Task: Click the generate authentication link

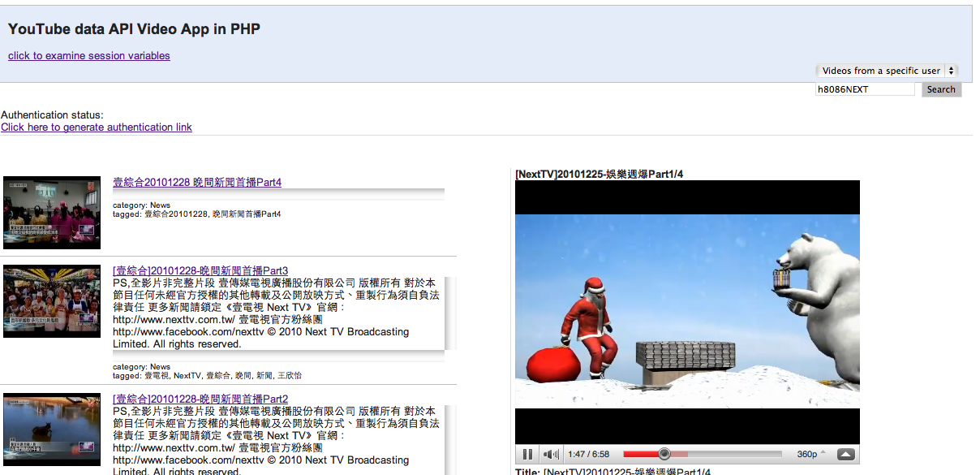Action: [97, 127]
